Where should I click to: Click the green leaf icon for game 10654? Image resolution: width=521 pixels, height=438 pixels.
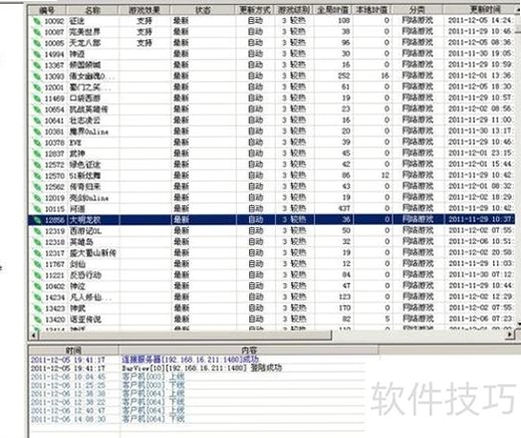point(36,110)
